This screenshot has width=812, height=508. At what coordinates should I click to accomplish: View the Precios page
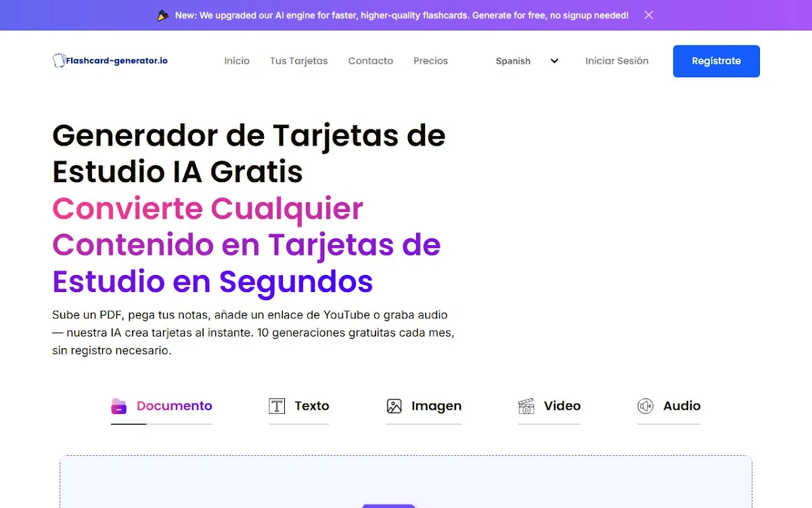431,61
